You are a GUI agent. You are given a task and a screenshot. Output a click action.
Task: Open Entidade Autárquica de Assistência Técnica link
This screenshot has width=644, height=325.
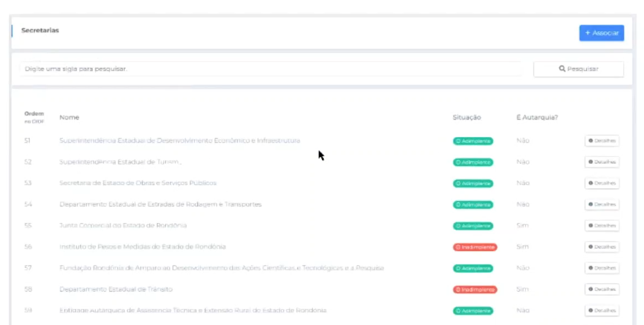193,310
